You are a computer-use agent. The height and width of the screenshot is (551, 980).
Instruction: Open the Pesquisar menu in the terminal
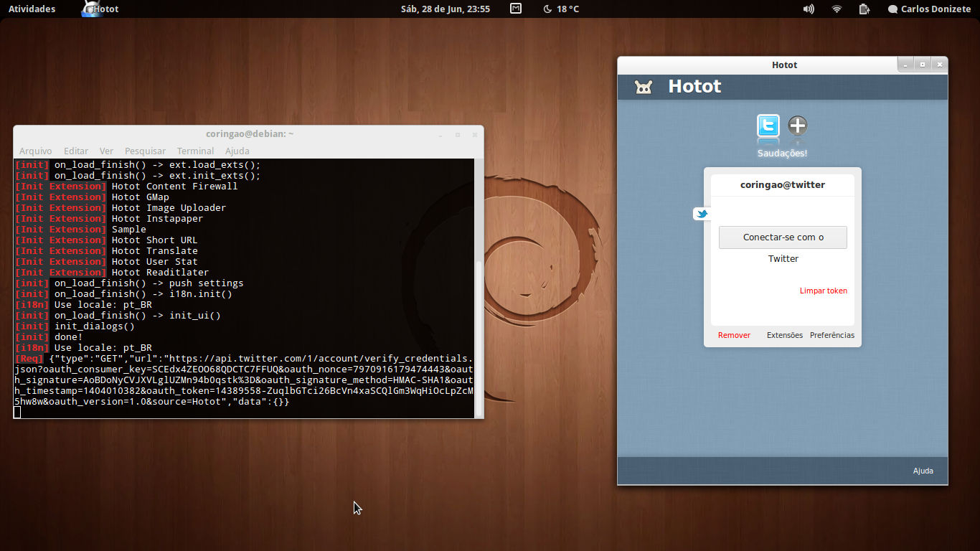(145, 151)
